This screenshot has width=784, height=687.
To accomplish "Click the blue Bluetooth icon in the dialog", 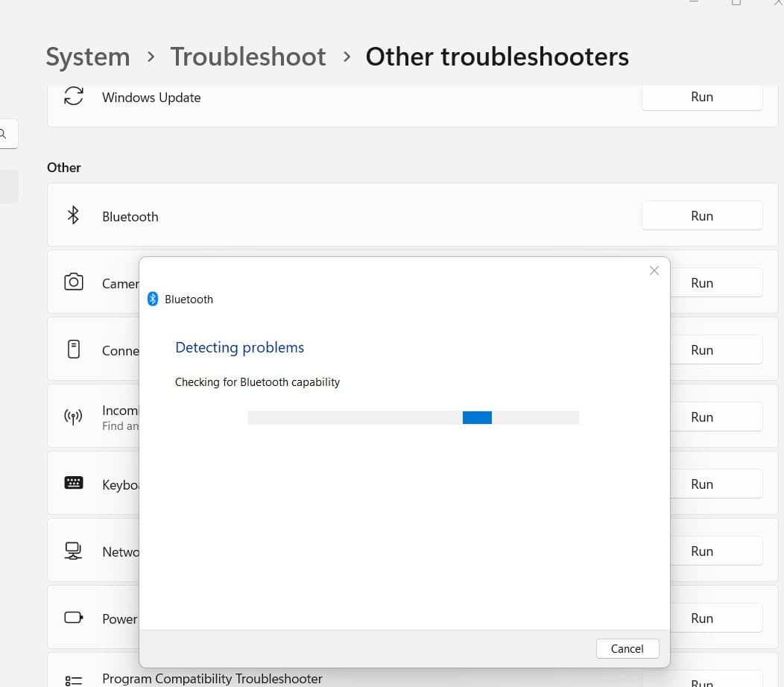I will point(153,299).
